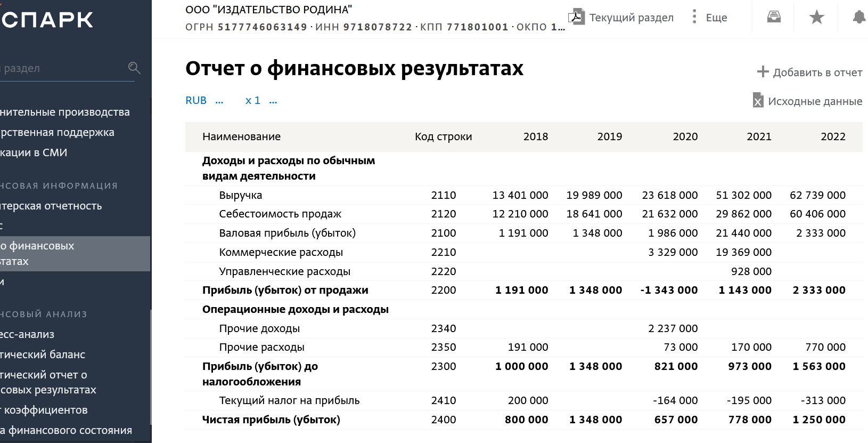
Task: Click 2021 commercial expenses 19 369 000
Action: coord(743,252)
